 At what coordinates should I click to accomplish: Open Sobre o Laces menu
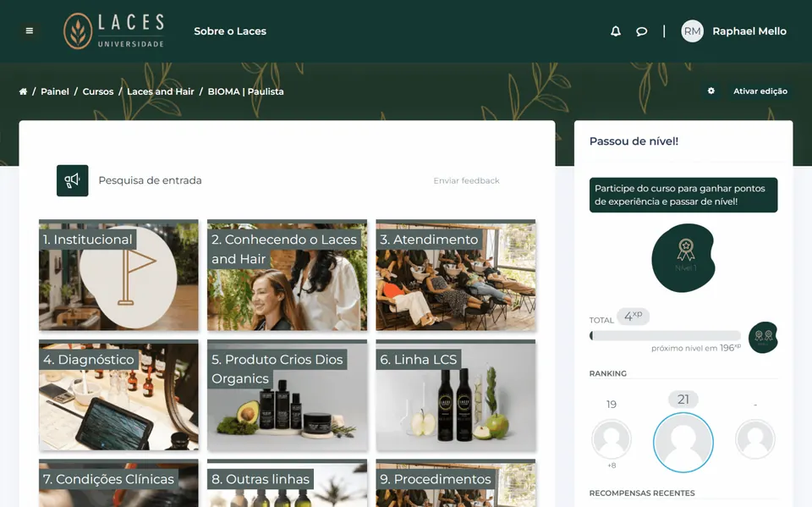point(230,31)
